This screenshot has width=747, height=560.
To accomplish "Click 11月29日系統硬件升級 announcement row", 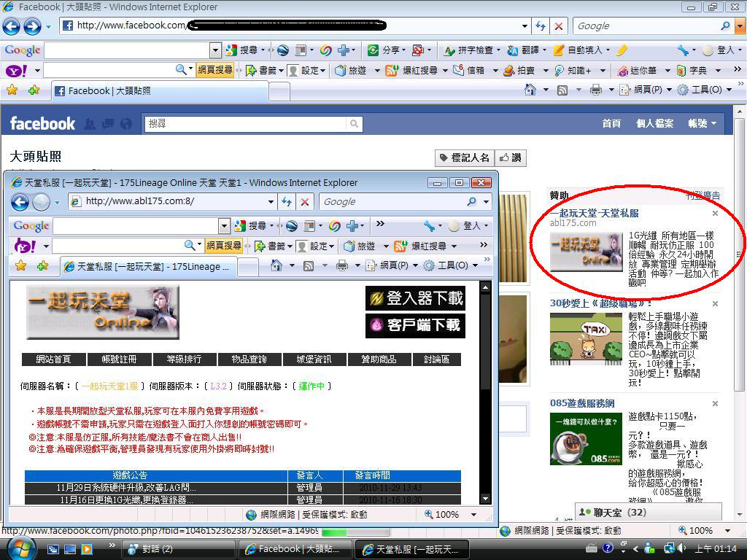I will [x=243, y=488].
